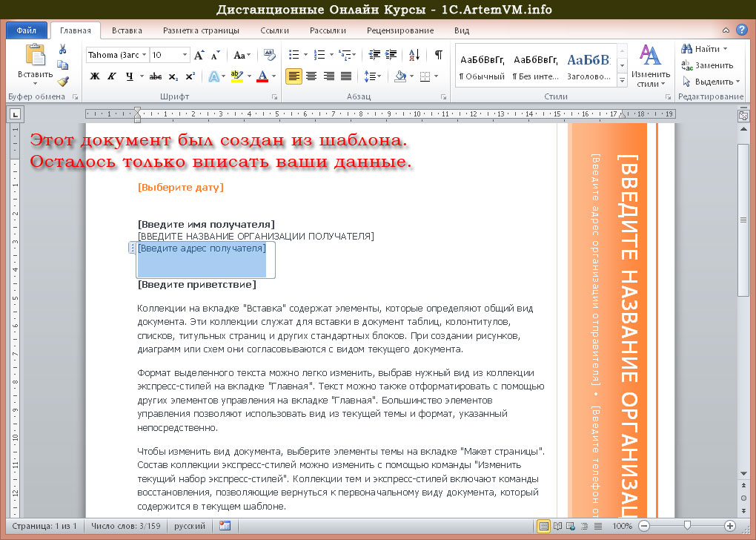Open the numbered list button
Screen dimensions: 756x540
tap(319, 55)
